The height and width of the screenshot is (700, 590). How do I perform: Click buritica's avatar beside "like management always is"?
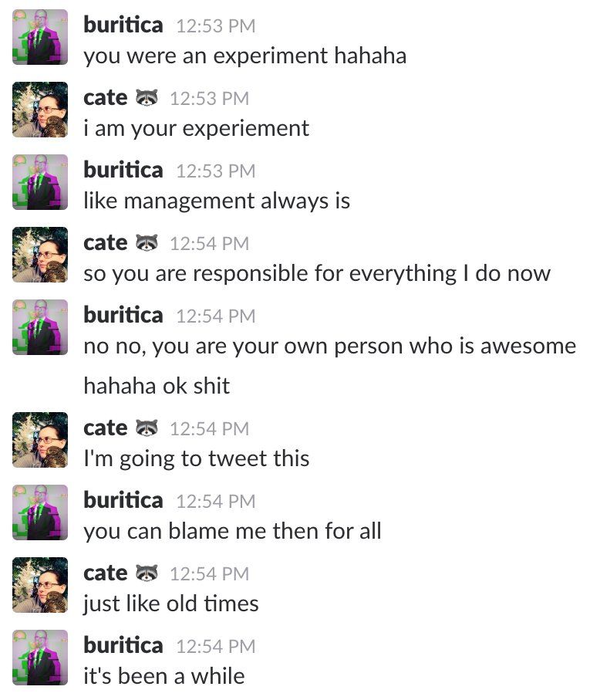[x=40, y=182]
